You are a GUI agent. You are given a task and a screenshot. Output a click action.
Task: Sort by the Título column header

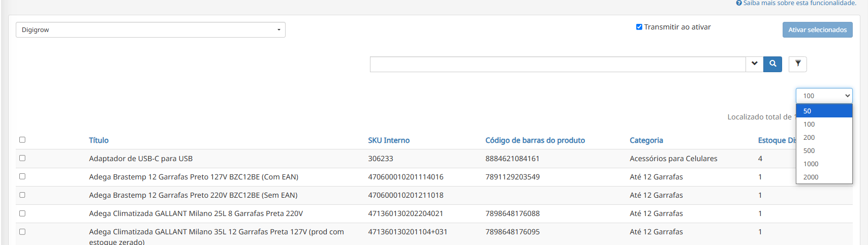[x=99, y=140]
